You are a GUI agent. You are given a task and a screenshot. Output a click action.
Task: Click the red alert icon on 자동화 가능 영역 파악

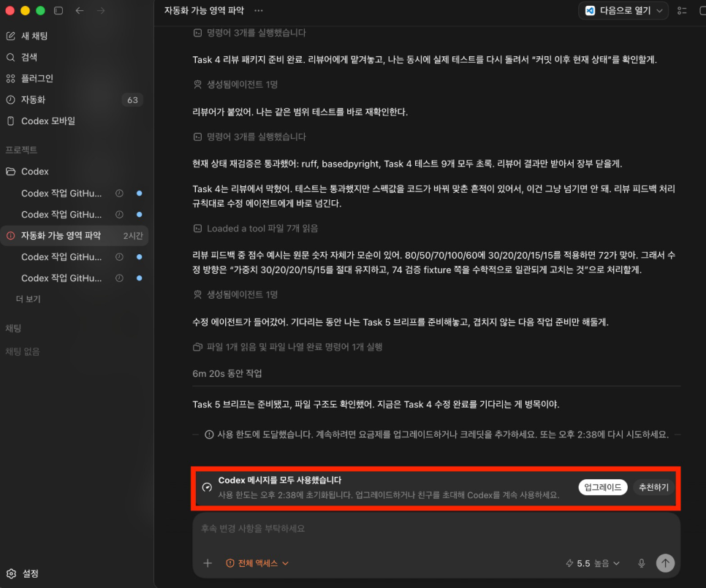point(10,236)
